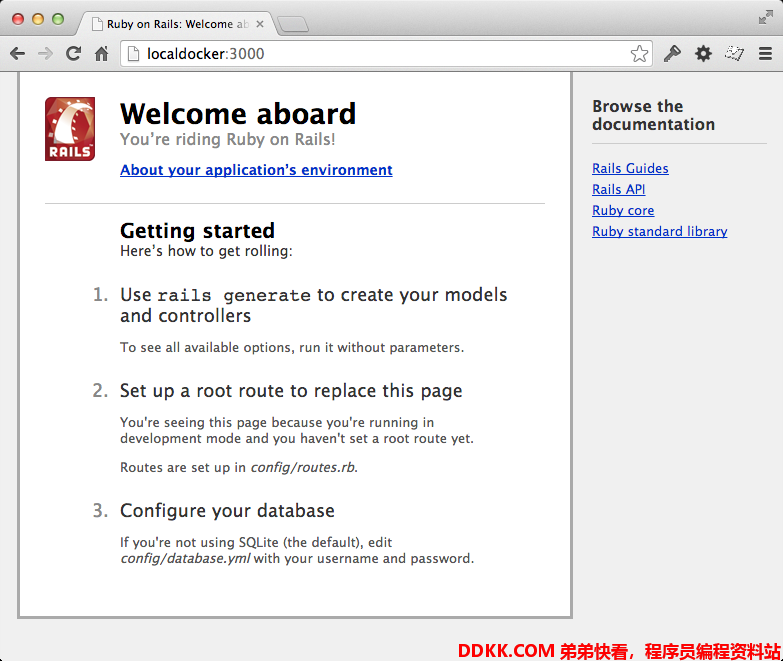The width and height of the screenshot is (783, 661).
Task: Click the Rails logo image
Action: pos(70,129)
